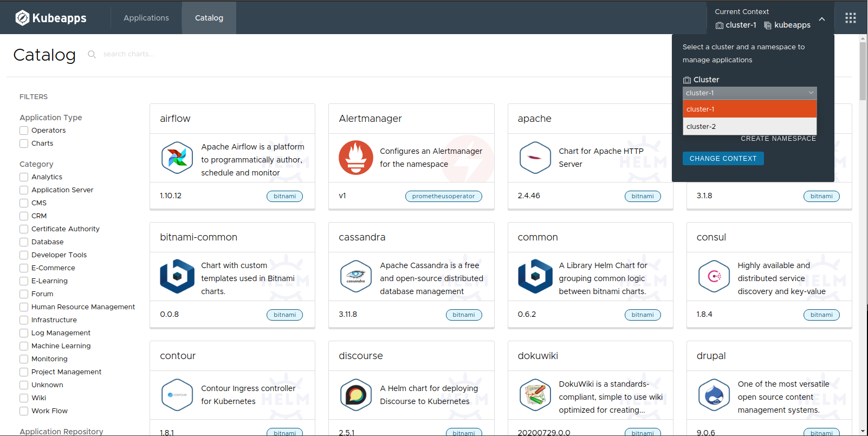Collapse the Current Context chevron
The image size is (868, 436).
pyautogui.click(x=822, y=19)
